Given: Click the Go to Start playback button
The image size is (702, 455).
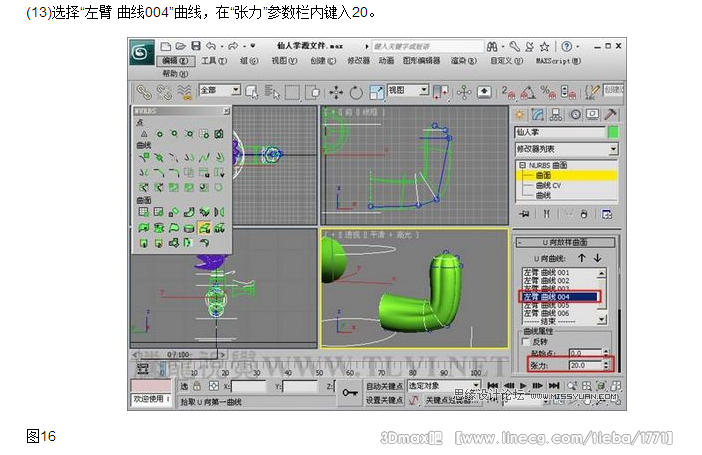Looking at the screenshot, I should pyautogui.click(x=492, y=386).
